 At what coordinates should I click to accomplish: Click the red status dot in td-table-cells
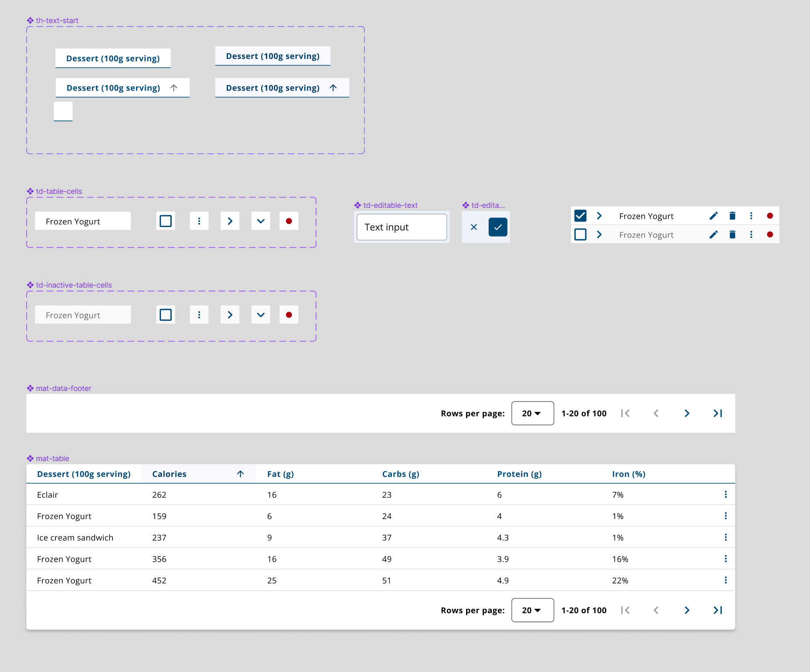pos(289,221)
